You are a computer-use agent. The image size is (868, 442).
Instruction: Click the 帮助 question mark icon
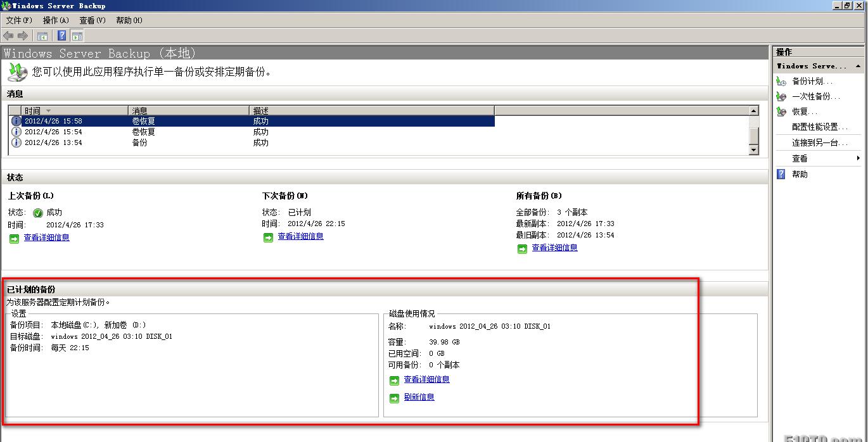(781, 174)
